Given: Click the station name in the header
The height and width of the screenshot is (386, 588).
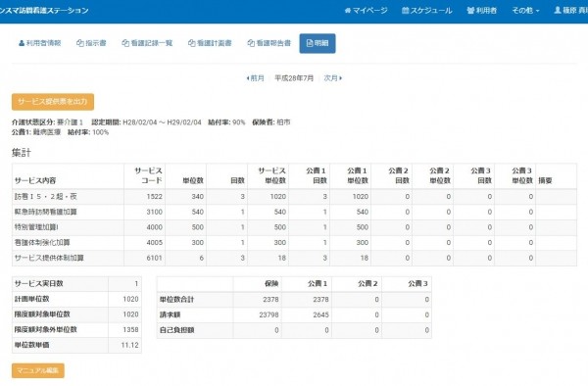Looking at the screenshot, I should (x=44, y=11).
